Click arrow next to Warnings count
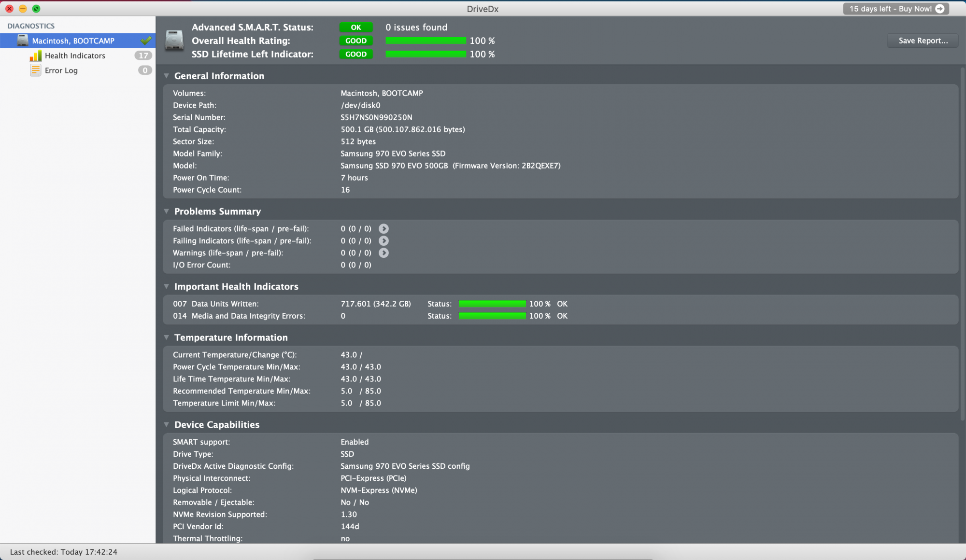Image resolution: width=966 pixels, height=560 pixels. 384,253
